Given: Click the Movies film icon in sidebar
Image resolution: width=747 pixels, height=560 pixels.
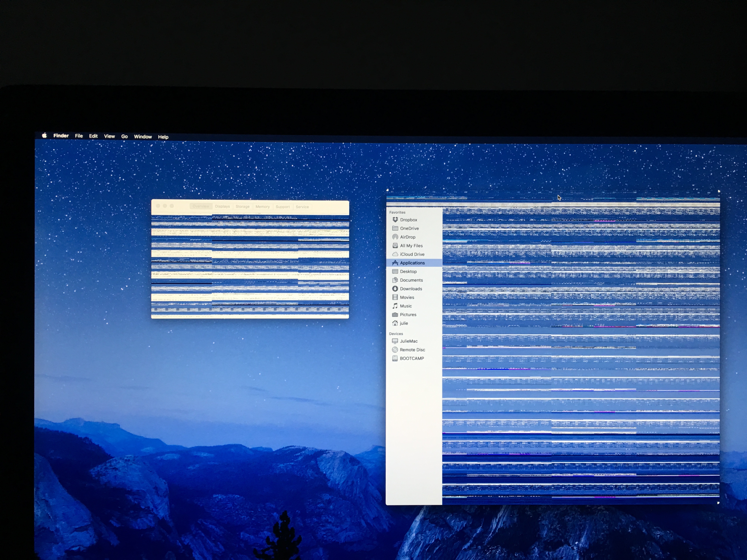Looking at the screenshot, I should [395, 297].
